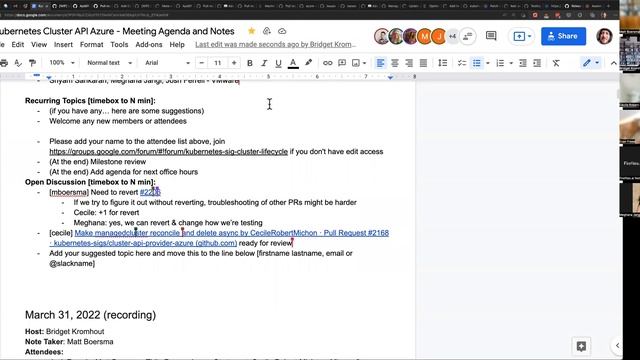Open the Insert menu
This screenshot has width=640, height=360.
pyautogui.click(x=63, y=44)
